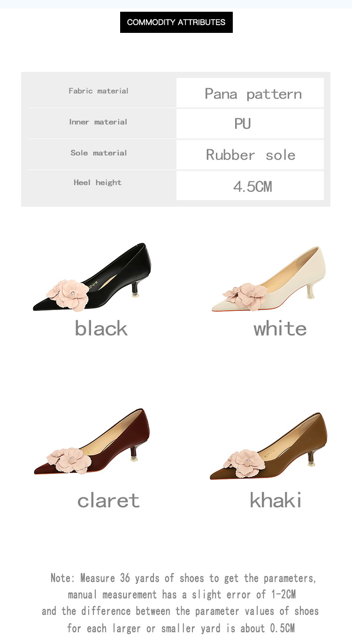The height and width of the screenshot is (644, 352).
Task: Click the 'khaki' color label
Action: click(x=276, y=500)
